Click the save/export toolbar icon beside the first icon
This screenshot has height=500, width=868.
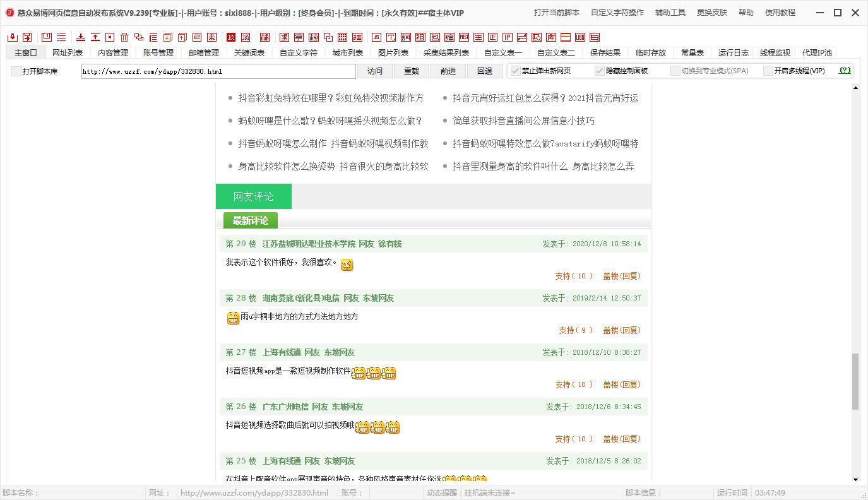27,37
